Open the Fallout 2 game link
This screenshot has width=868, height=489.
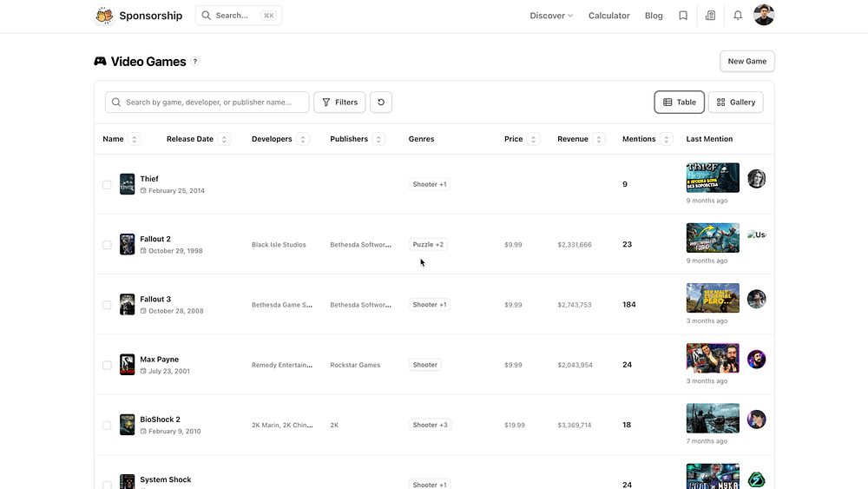click(x=155, y=239)
